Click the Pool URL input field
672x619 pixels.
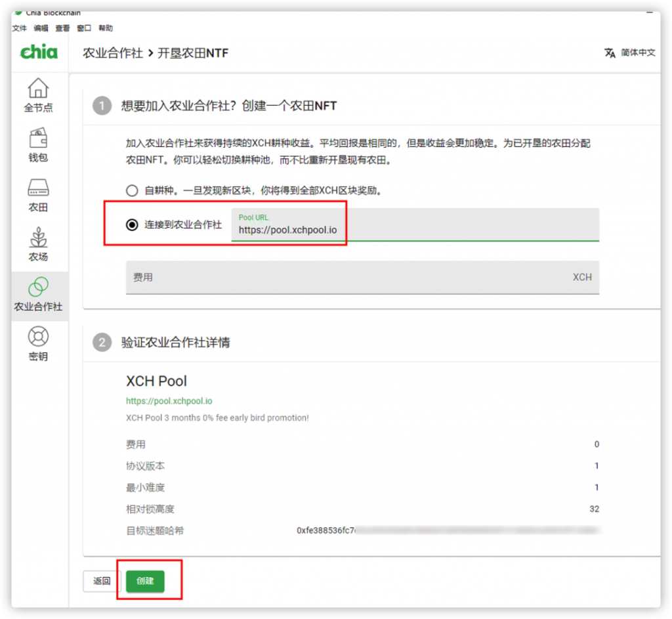tap(415, 224)
